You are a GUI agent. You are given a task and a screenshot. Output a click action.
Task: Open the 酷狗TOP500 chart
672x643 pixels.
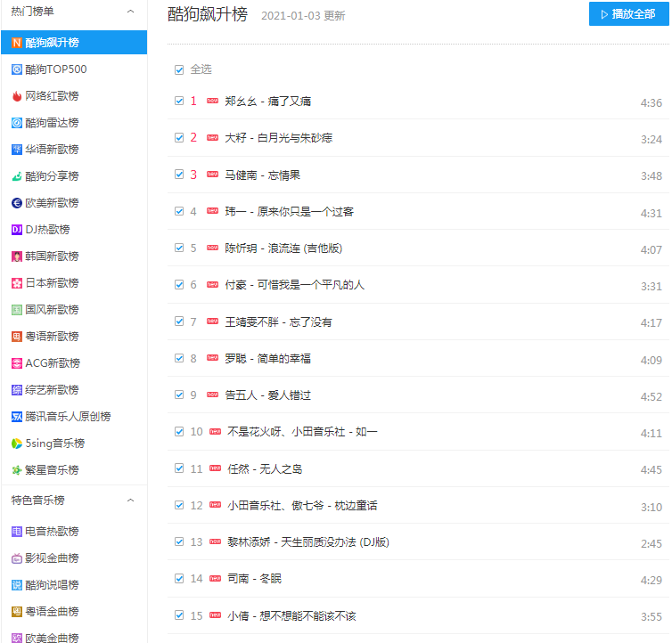click(x=56, y=69)
